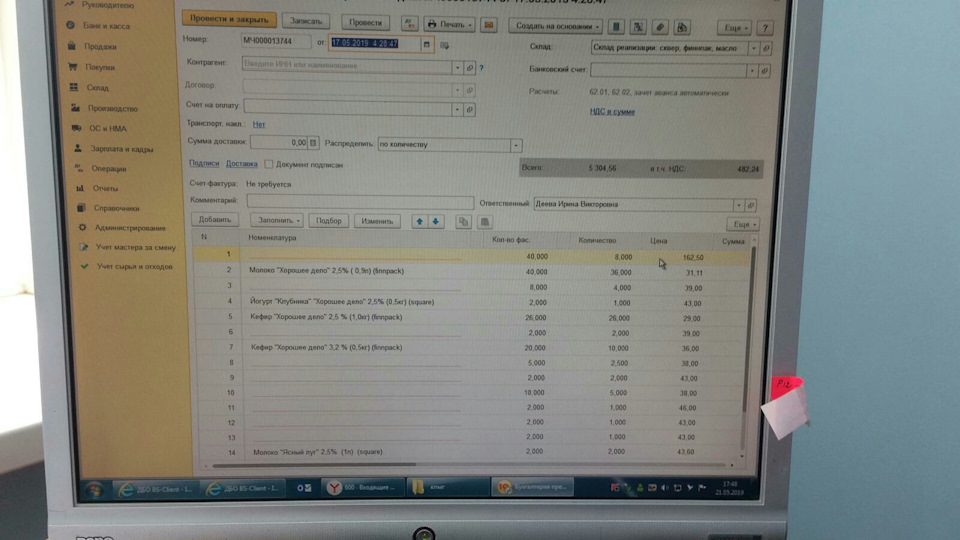
Task: Tick the Документ подписан checkbox
Action: (268, 164)
